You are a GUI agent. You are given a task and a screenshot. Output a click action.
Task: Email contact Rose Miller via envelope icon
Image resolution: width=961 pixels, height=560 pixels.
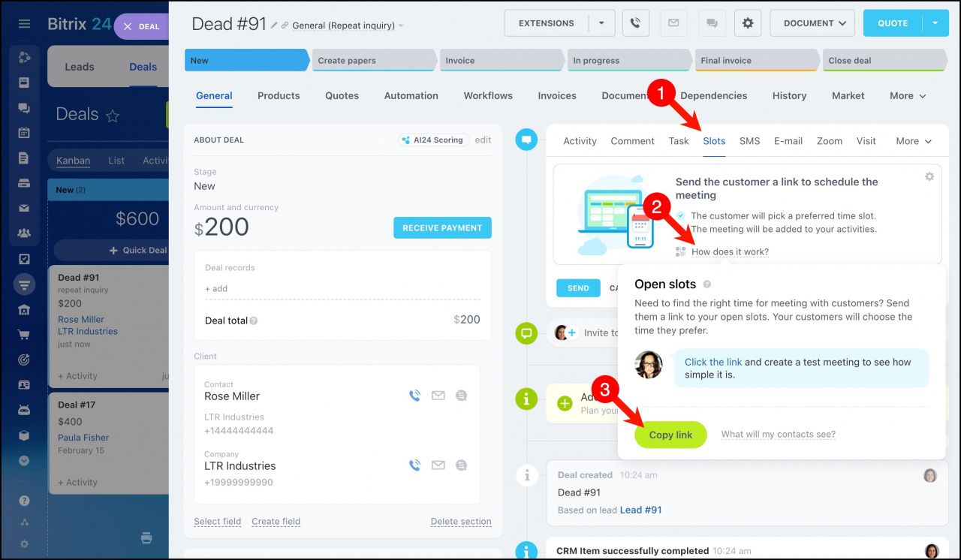[x=438, y=396]
